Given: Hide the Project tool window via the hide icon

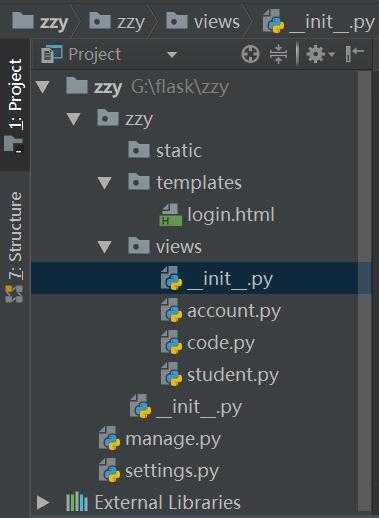Looking at the screenshot, I should coord(354,53).
